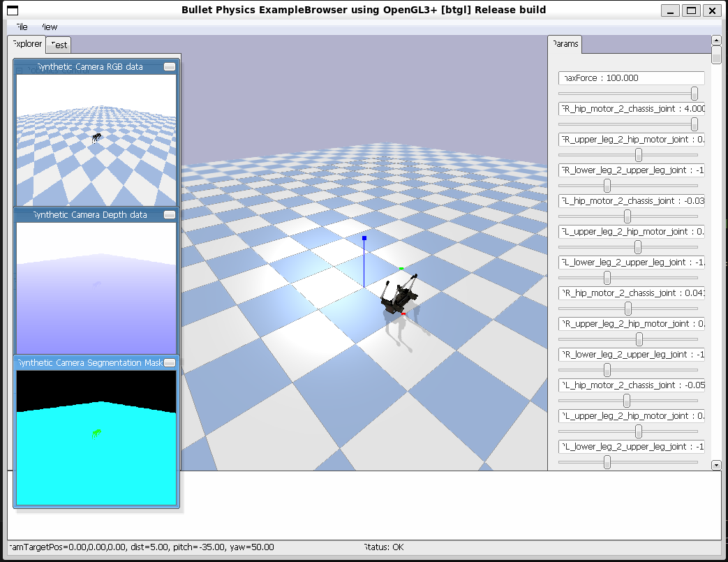Click the RR_lower_leg_2_upper_leg_joint slider handle
This screenshot has width=728, height=562.
point(607,370)
